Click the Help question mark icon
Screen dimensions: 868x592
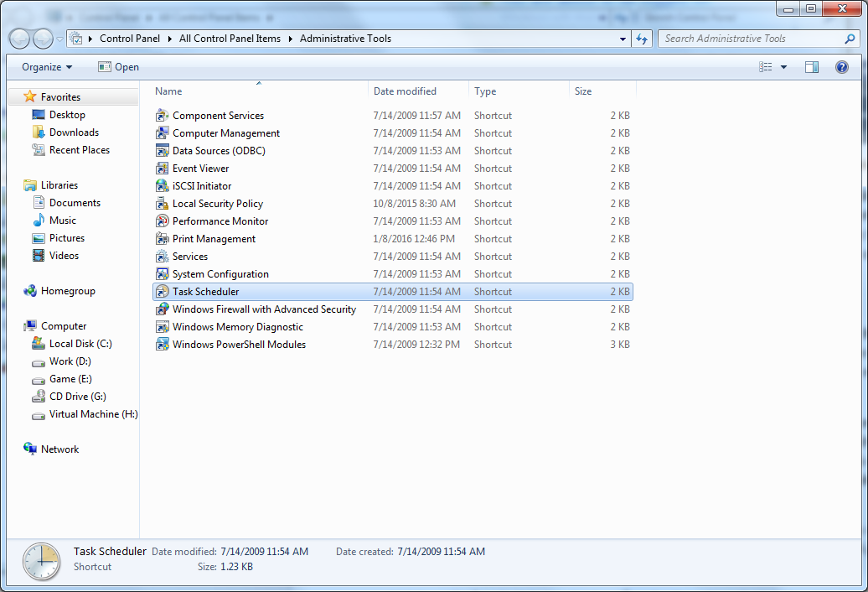tap(841, 67)
